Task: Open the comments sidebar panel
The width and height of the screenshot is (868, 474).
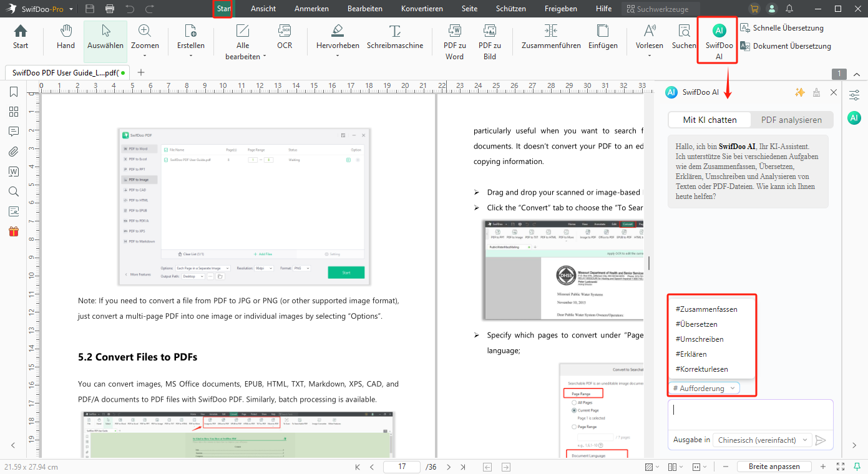Action: pyautogui.click(x=14, y=132)
